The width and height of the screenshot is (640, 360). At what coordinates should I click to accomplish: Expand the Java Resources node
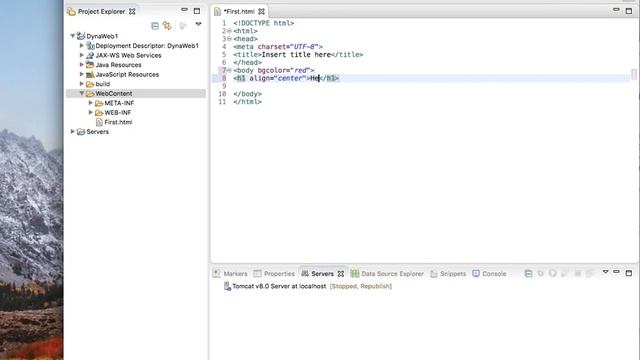pos(82,64)
